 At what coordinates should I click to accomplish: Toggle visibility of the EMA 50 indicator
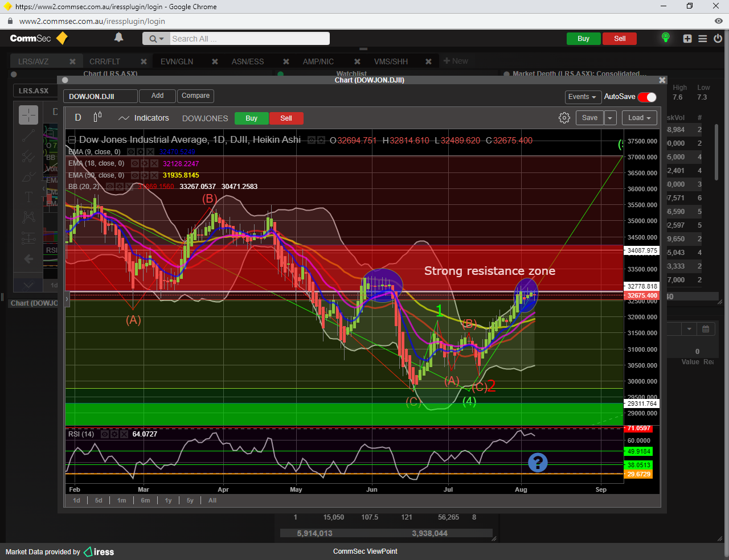[135, 175]
